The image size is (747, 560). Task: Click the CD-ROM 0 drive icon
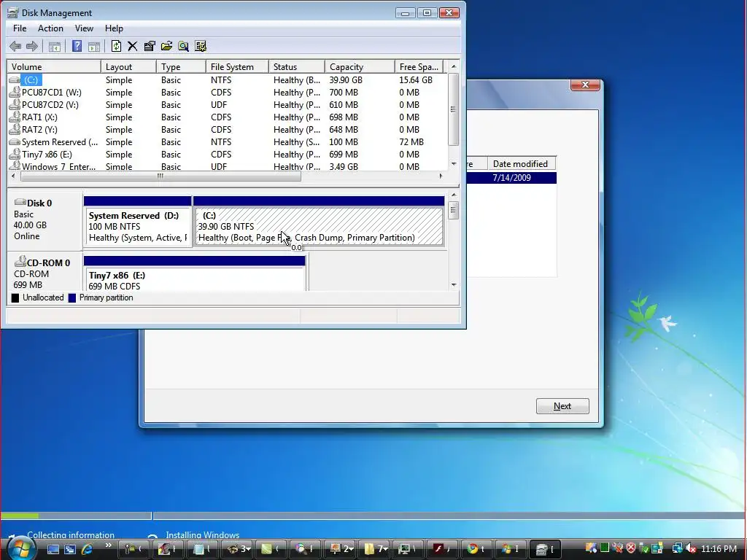tap(20, 262)
